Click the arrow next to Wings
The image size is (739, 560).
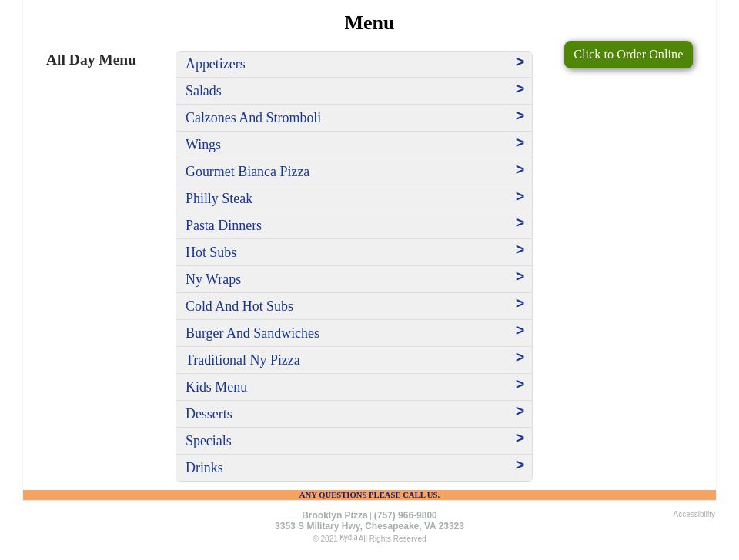[520, 143]
